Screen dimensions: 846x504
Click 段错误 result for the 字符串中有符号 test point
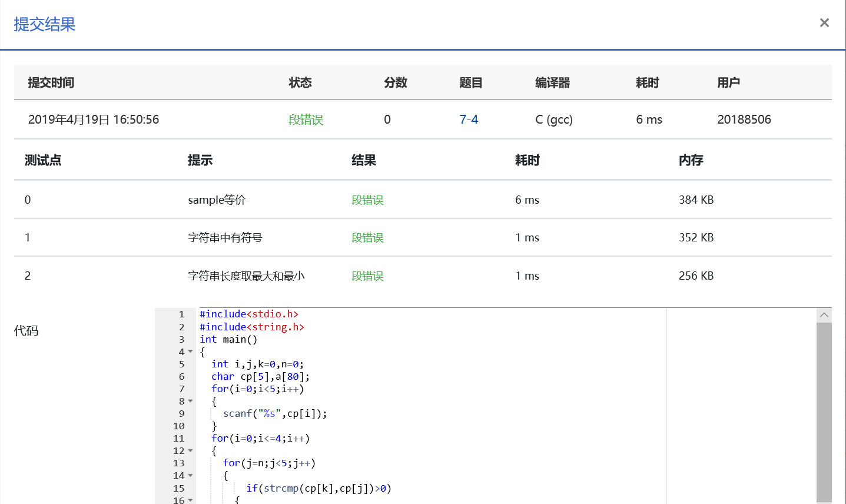[x=367, y=238]
